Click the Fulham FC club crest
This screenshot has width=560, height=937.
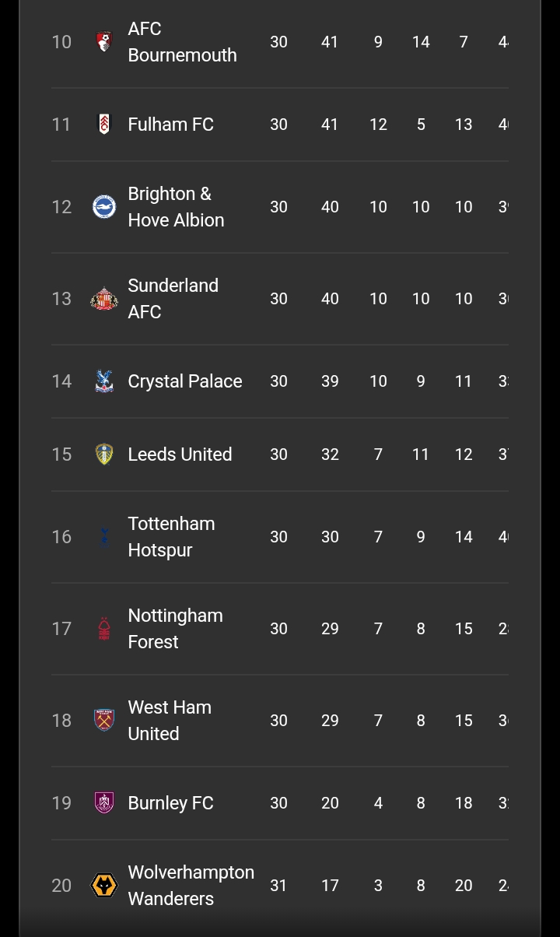pos(103,125)
